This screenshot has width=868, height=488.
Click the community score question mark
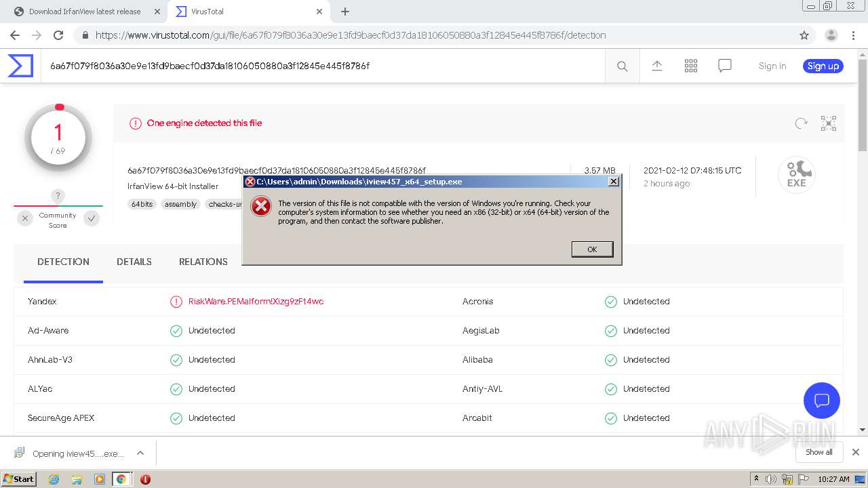tap(58, 197)
